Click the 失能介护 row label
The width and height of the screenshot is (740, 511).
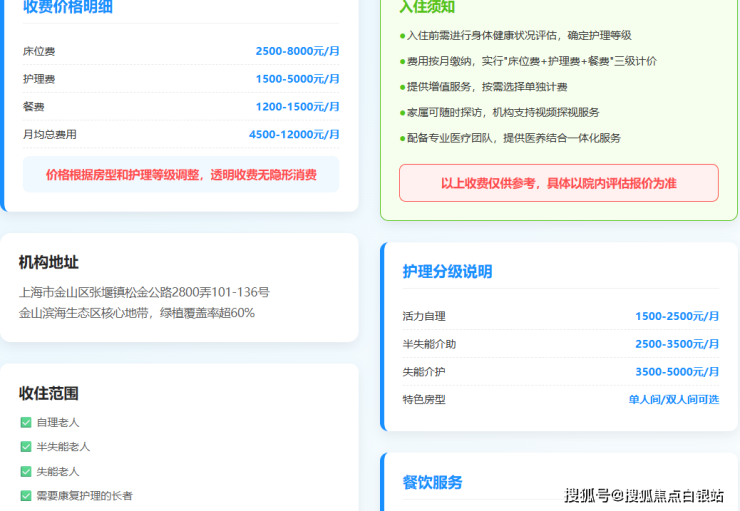point(424,372)
